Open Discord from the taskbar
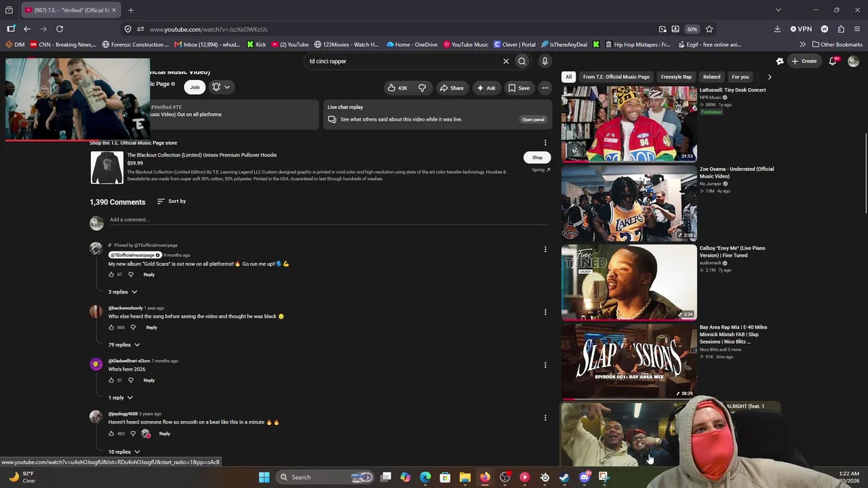Image resolution: width=868 pixels, height=488 pixels. click(x=585, y=477)
